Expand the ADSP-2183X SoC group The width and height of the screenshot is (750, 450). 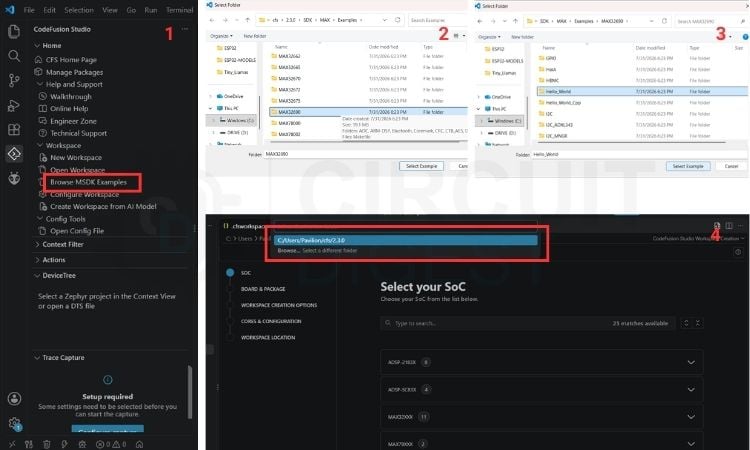pos(541,362)
